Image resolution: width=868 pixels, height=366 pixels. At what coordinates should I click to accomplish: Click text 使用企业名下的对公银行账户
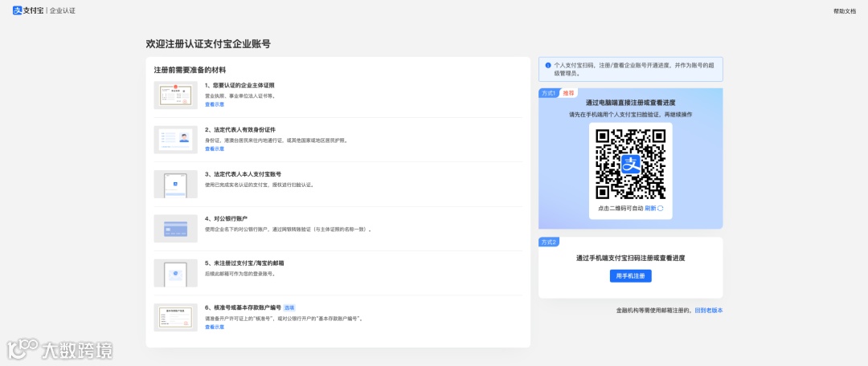(236, 229)
